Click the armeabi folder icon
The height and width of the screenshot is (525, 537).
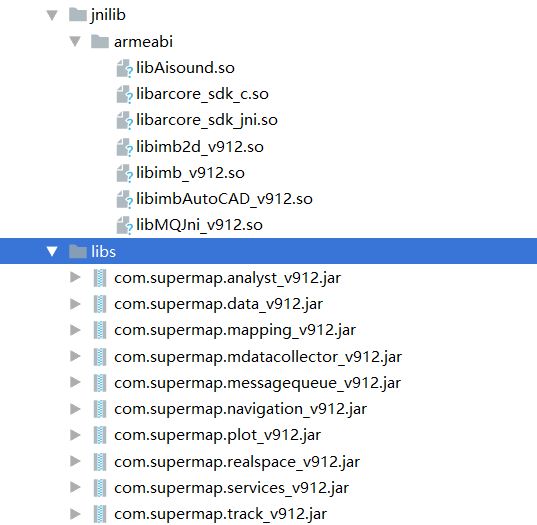coord(100,42)
